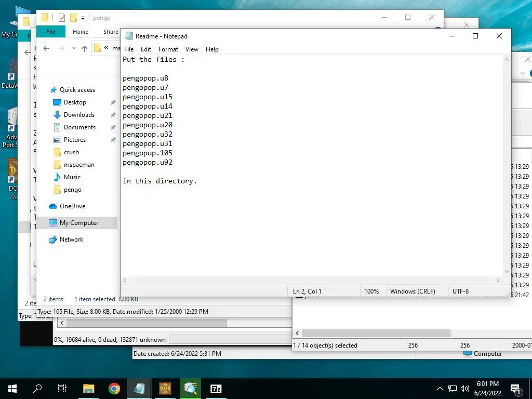Open the Format menu in Notepad
The width and height of the screenshot is (532, 399).
168,49
